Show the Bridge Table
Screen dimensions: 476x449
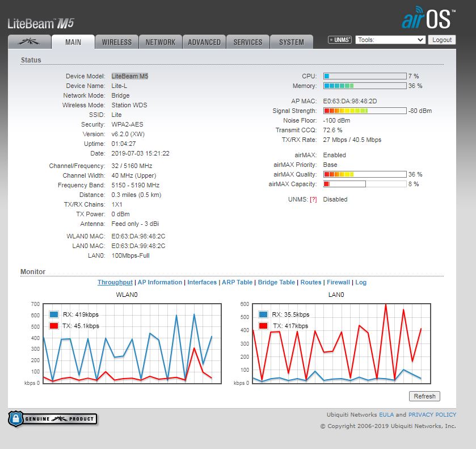(x=276, y=282)
